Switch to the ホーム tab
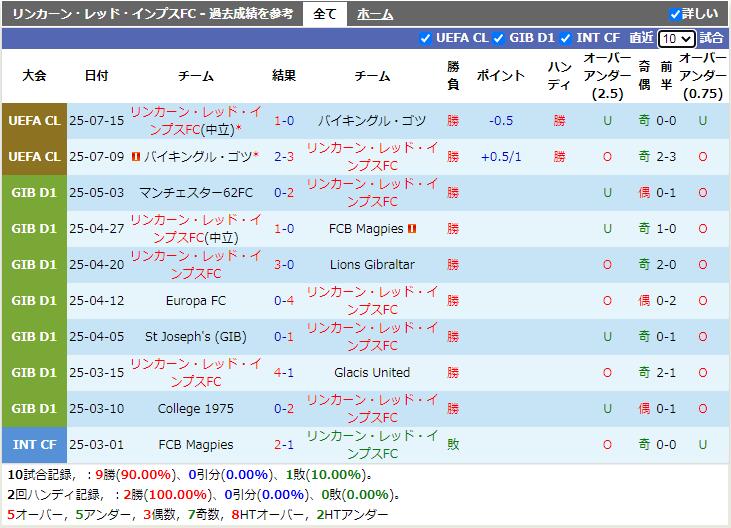Viewport: 731px width, 528px height. click(x=375, y=14)
